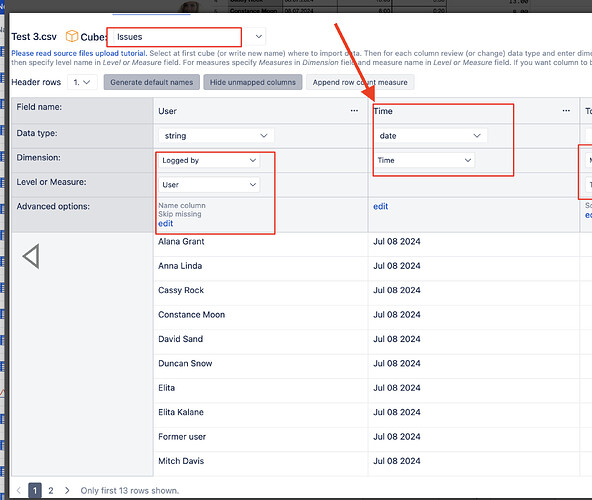Open the User level dropdown

[209, 185]
